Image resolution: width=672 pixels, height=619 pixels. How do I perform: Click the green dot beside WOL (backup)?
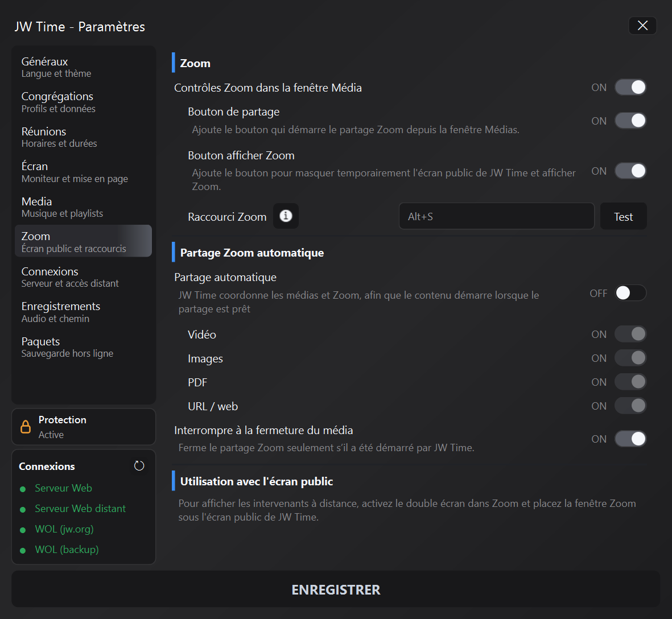(23, 550)
